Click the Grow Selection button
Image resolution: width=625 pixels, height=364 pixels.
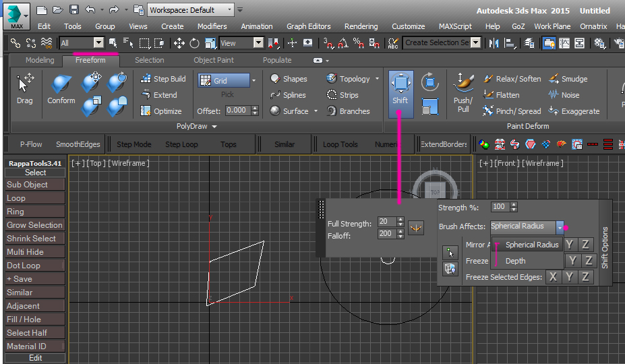[35, 225]
